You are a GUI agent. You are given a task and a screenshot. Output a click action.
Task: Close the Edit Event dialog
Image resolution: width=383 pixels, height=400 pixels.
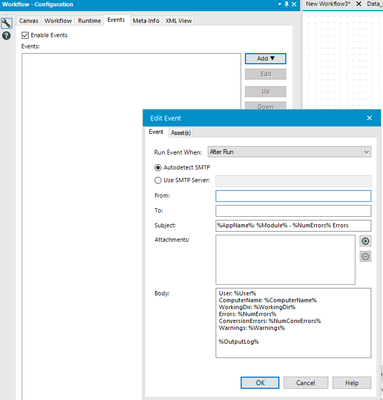click(369, 118)
